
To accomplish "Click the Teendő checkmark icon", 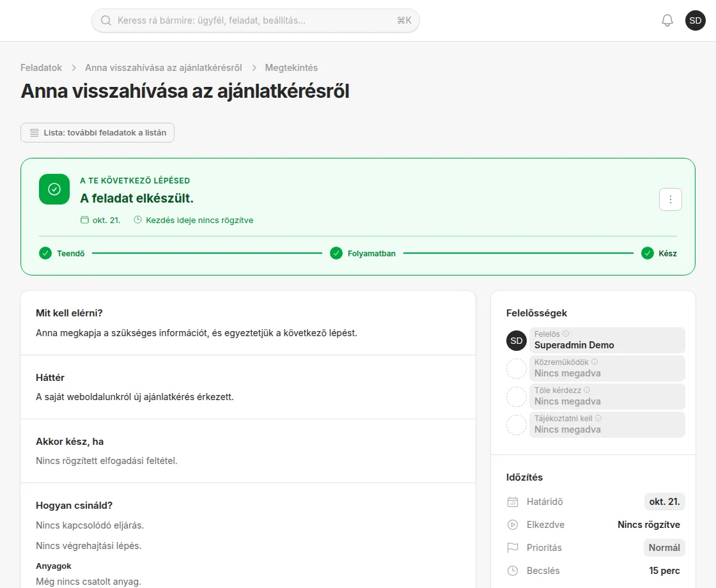I will pyautogui.click(x=45, y=253).
